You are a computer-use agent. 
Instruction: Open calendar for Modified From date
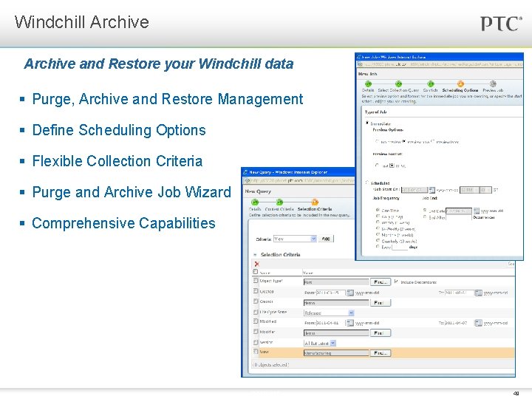349,323
